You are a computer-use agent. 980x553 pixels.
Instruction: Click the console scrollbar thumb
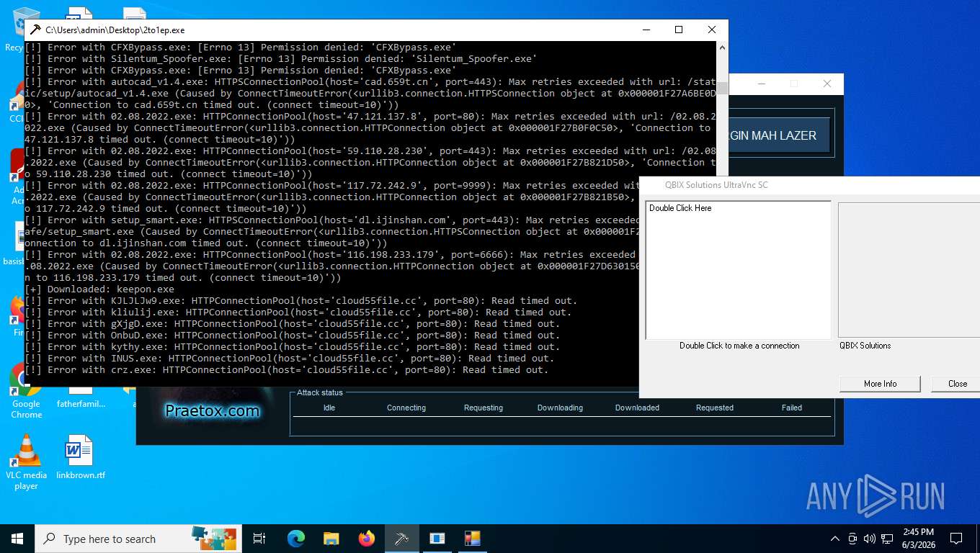tap(722, 88)
